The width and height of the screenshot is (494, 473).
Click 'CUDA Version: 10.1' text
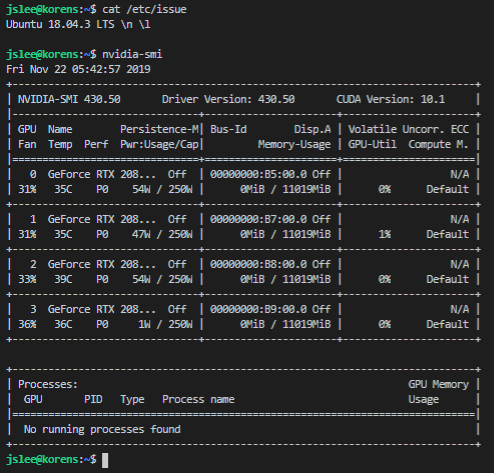point(390,99)
